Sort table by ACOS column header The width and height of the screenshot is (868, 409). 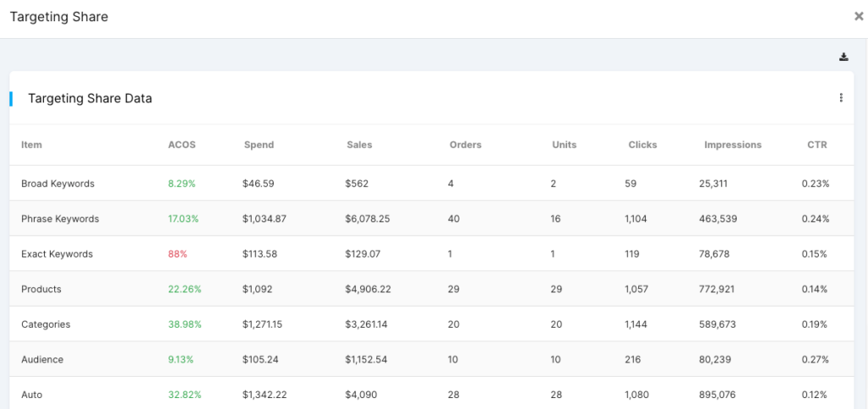coord(181,145)
